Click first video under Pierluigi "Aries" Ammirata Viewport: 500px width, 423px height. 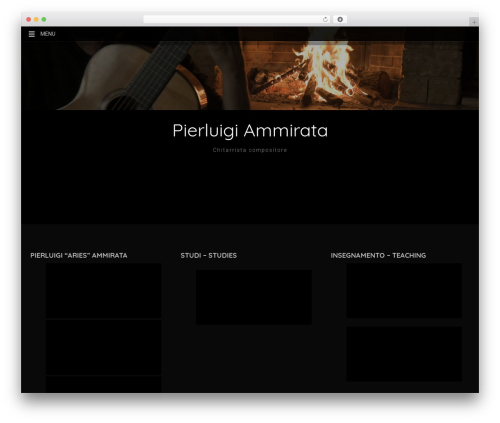[103, 291]
